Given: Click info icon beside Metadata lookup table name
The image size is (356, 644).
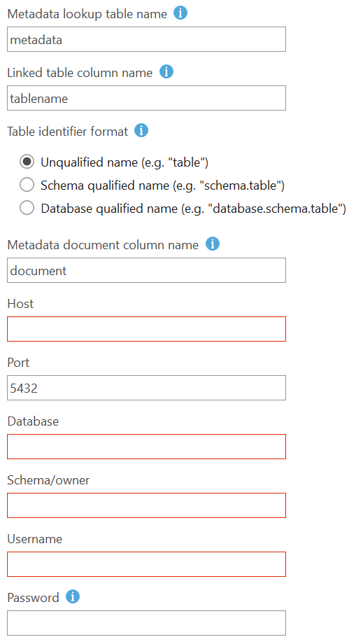Looking at the screenshot, I should tap(180, 13).
